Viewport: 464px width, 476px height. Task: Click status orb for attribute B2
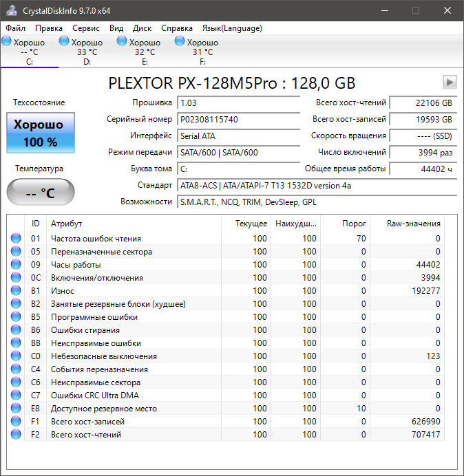click(x=16, y=303)
